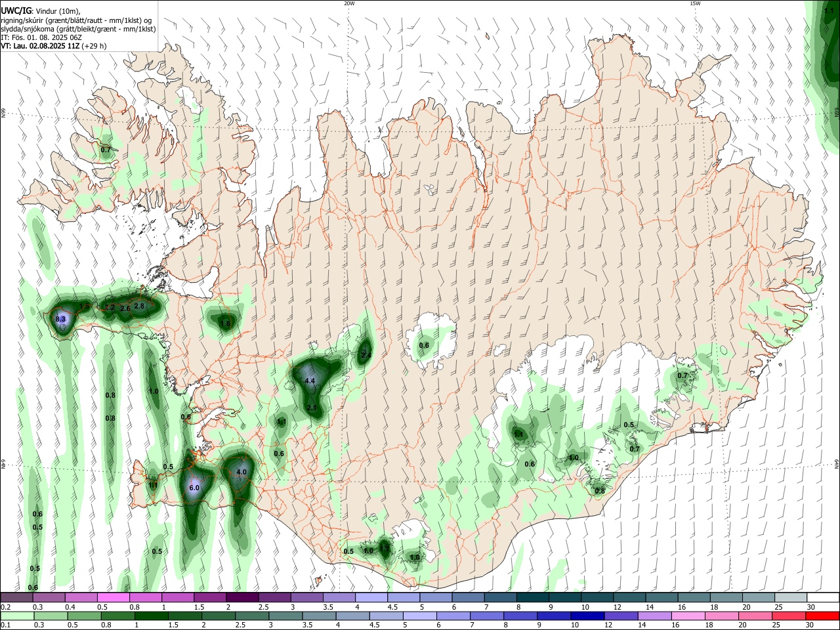
Task: Click the 0.1 tick label in lower legend
Action: pyautogui.click(x=5, y=626)
